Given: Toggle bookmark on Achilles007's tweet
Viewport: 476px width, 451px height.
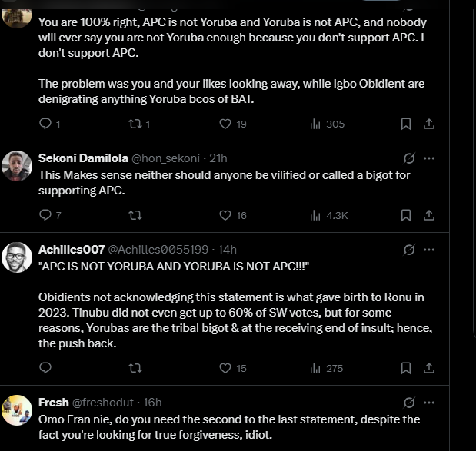Looking at the screenshot, I should coord(406,368).
